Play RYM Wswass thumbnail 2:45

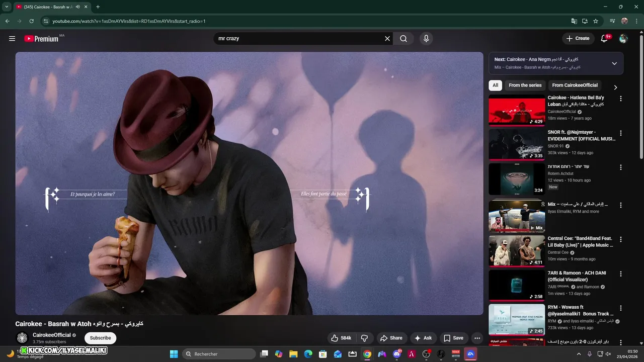click(517, 320)
